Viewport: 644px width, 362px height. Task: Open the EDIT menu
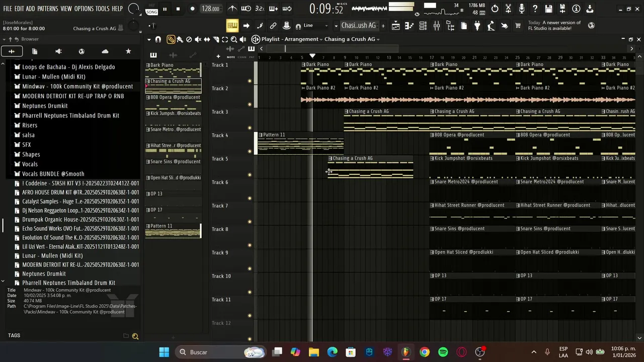pyautogui.click(x=20, y=9)
